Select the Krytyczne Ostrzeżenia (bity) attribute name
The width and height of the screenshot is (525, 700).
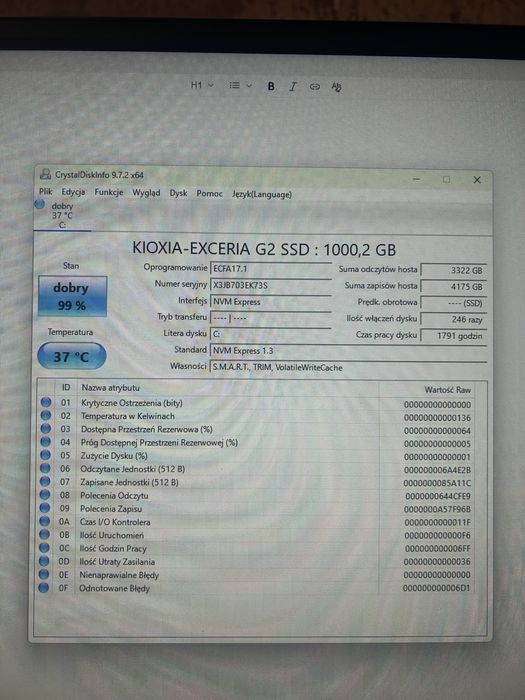point(132,403)
